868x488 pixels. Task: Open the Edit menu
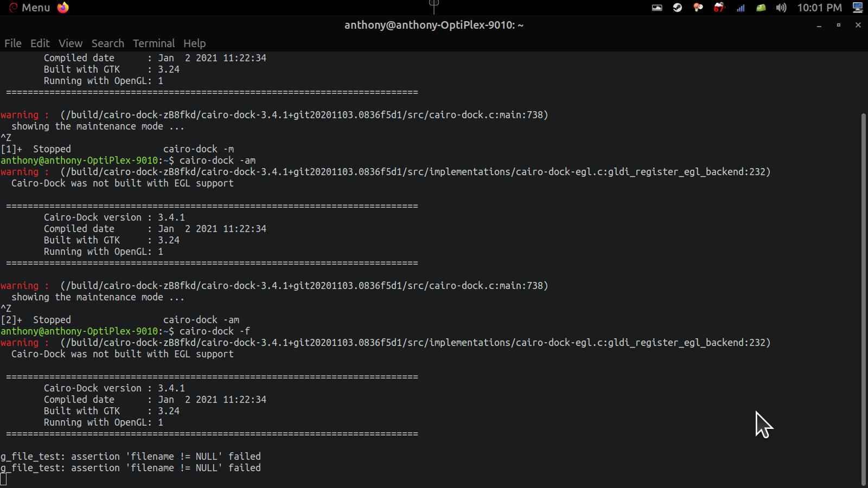pos(40,43)
